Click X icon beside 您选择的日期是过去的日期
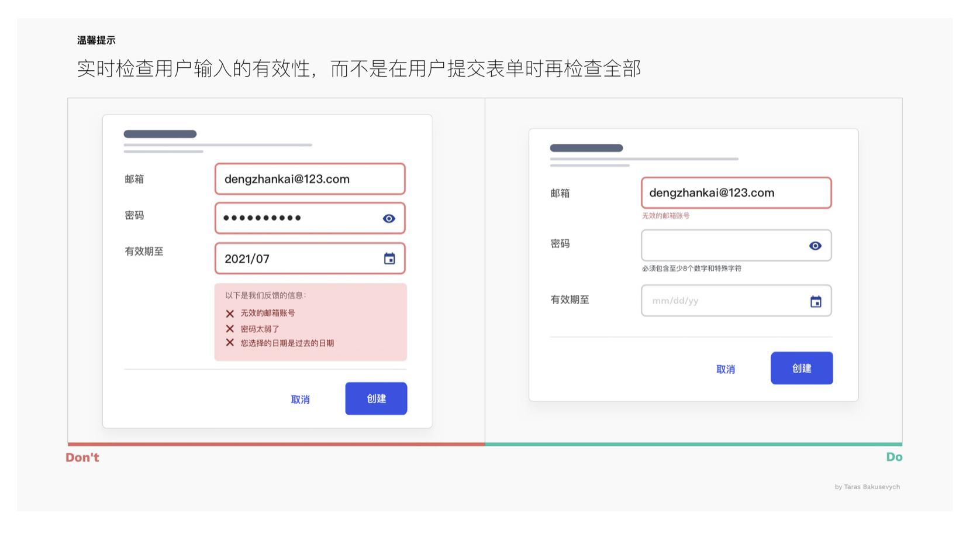The image size is (980, 537). (230, 343)
